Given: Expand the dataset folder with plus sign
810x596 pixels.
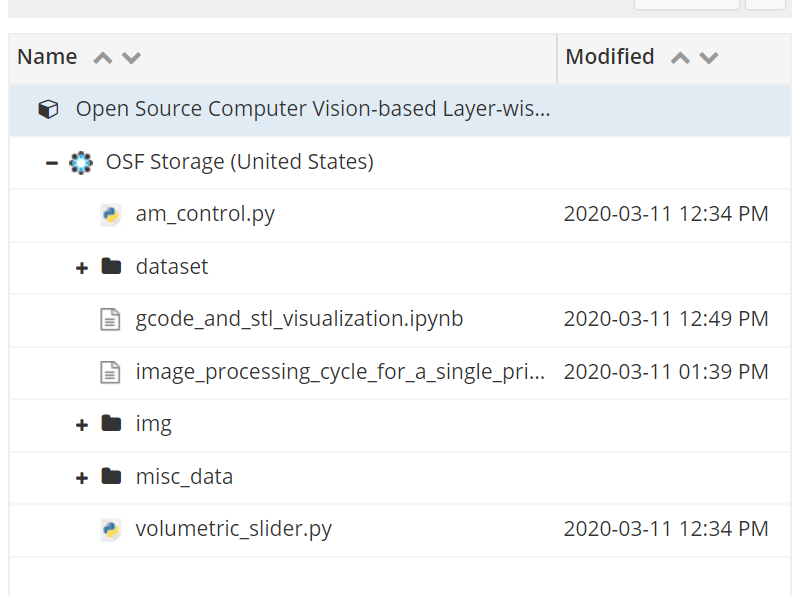Looking at the screenshot, I should [82, 268].
